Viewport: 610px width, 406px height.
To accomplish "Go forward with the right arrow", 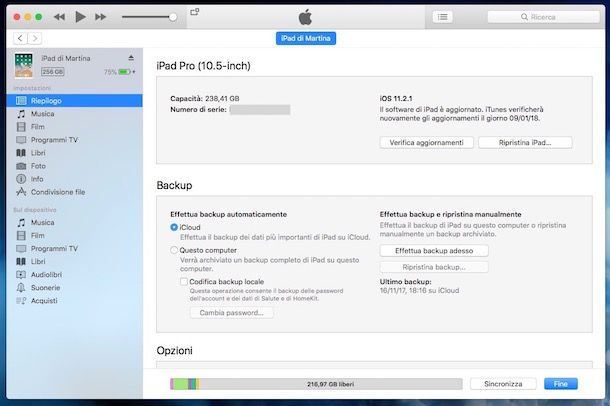I will pos(35,38).
